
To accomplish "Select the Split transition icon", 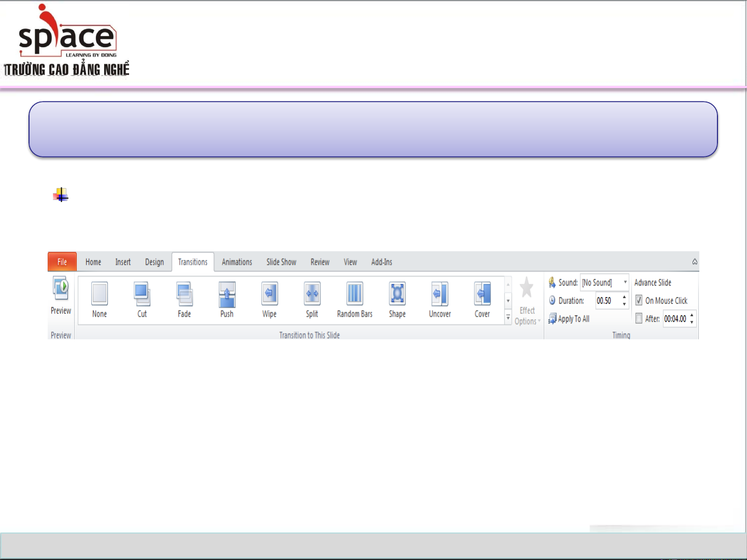I will tap(312, 294).
